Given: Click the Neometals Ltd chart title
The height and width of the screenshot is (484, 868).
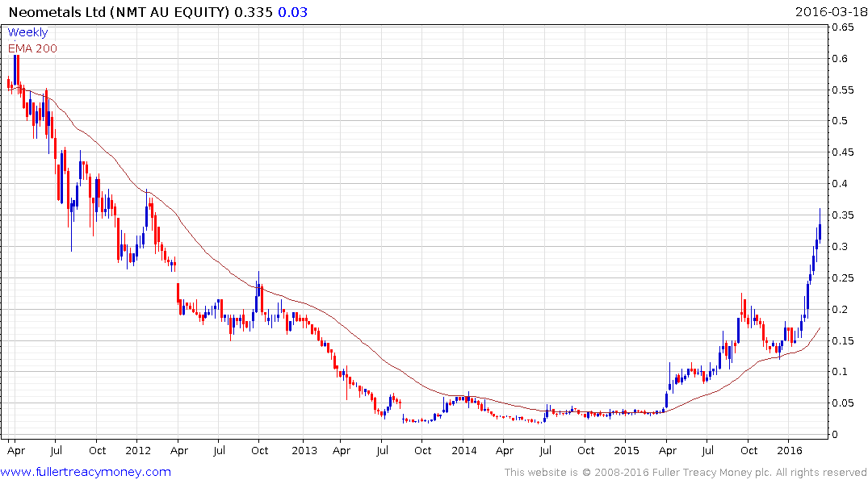Looking at the screenshot, I should pyautogui.click(x=119, y=12).
